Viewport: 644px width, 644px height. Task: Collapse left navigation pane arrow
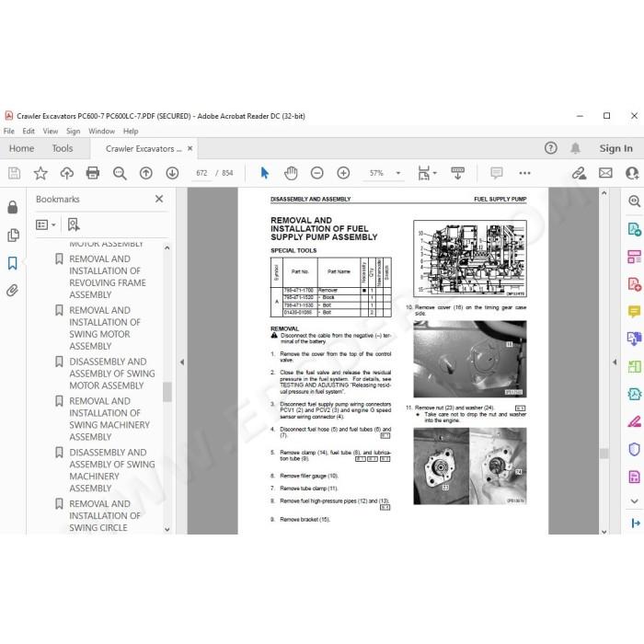[x=182, y=362]
